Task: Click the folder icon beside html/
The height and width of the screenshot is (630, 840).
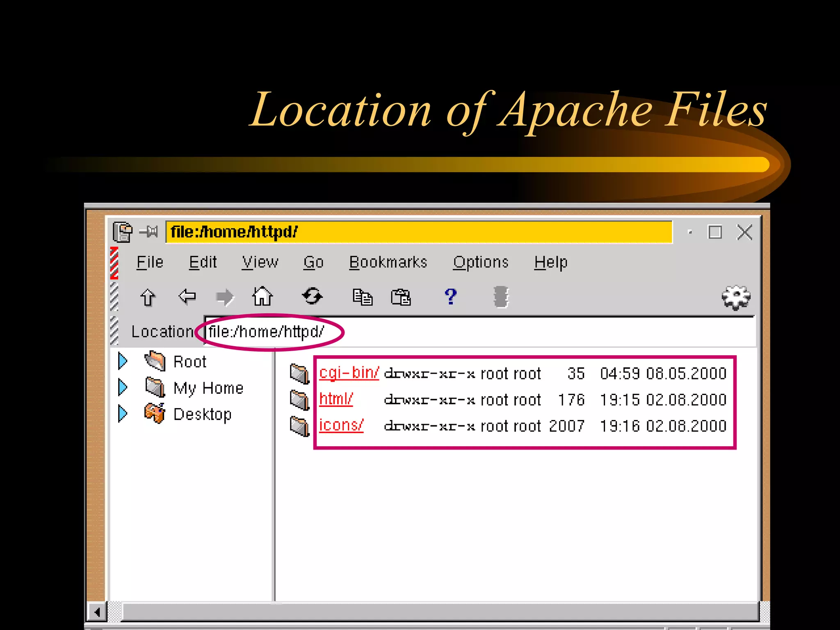Action: (300, 400)
